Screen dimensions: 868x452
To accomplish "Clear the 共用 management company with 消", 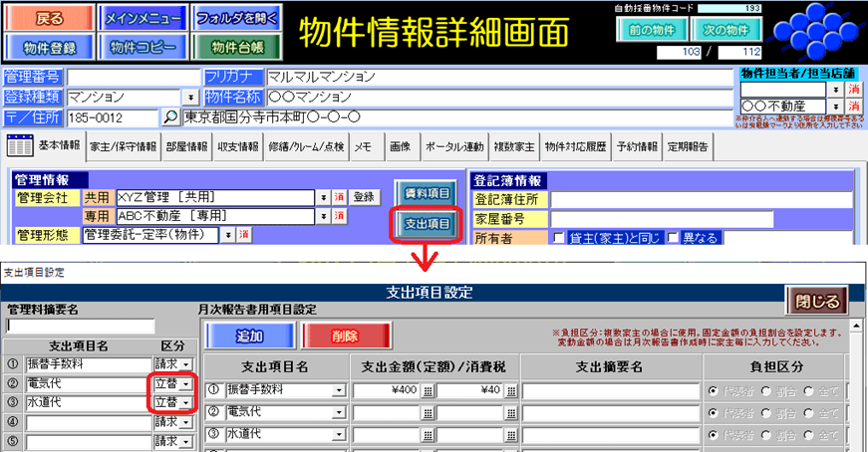I will (x=339, y=197).
